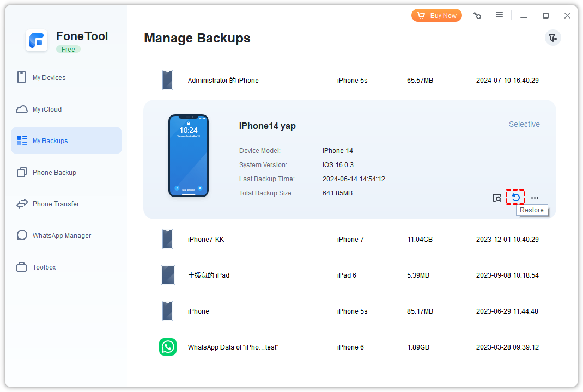Click the 2024-07-10 16:40:29 date
Image resolution: width=583 pixels, height=392 pixels.
point(507,80)
